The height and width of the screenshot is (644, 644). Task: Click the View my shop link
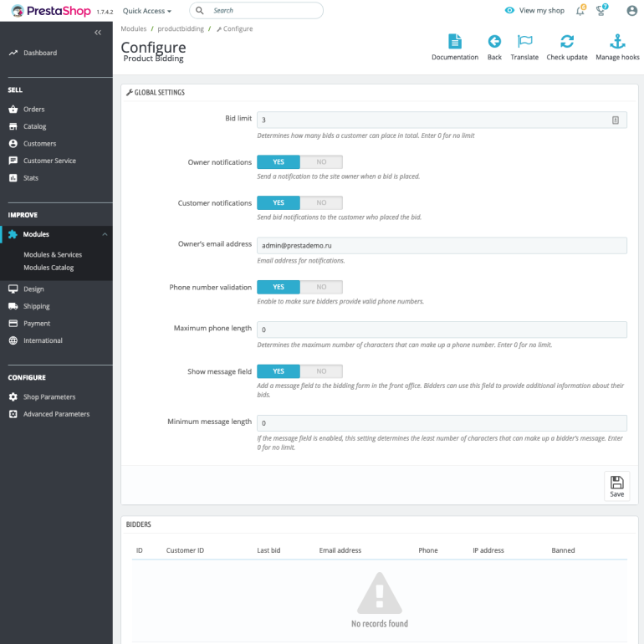point(541,11)
